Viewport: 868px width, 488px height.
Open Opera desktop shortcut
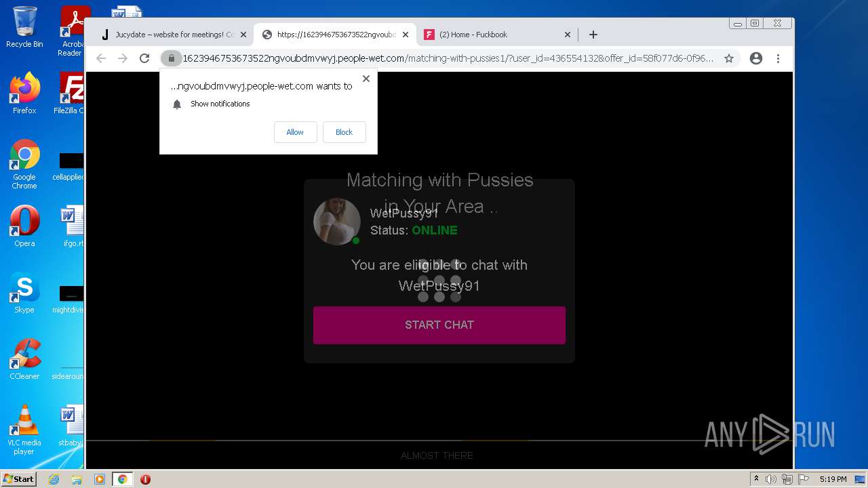[x=24, y=226]
